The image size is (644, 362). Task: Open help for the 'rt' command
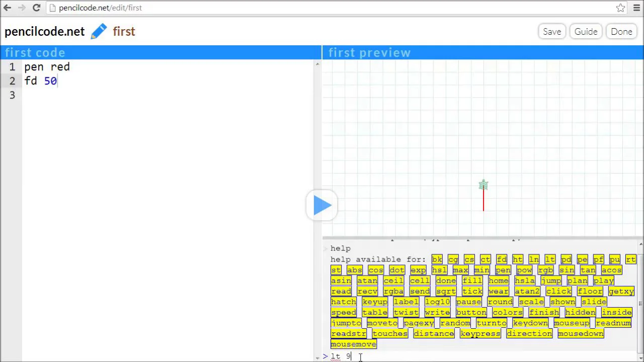[x=630, y=259]
